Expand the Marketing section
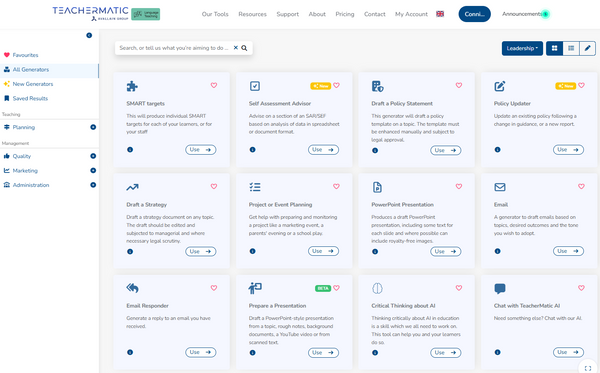The width and height of the screenshot is (600, 373). 93,170
